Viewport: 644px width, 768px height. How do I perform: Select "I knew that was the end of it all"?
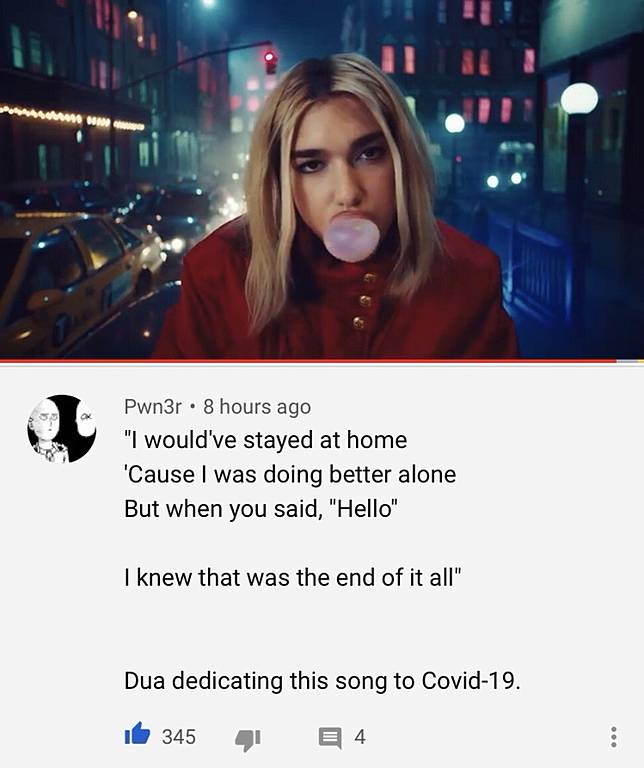[293, 577]
